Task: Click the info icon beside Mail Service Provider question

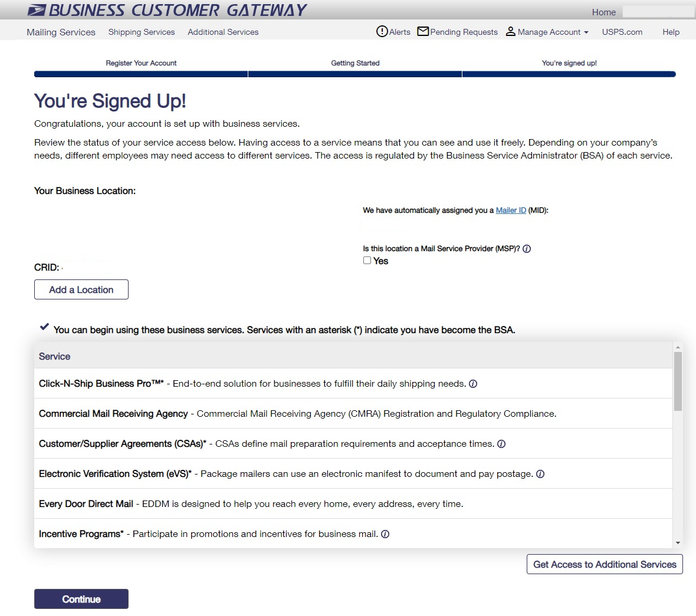Action: coord(527,249)
